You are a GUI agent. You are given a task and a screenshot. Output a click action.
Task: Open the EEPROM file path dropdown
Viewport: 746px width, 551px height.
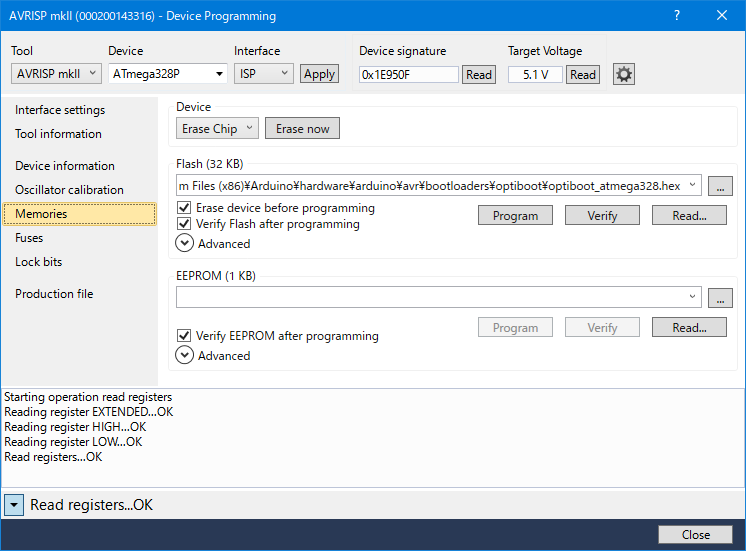tap(692, 297)
